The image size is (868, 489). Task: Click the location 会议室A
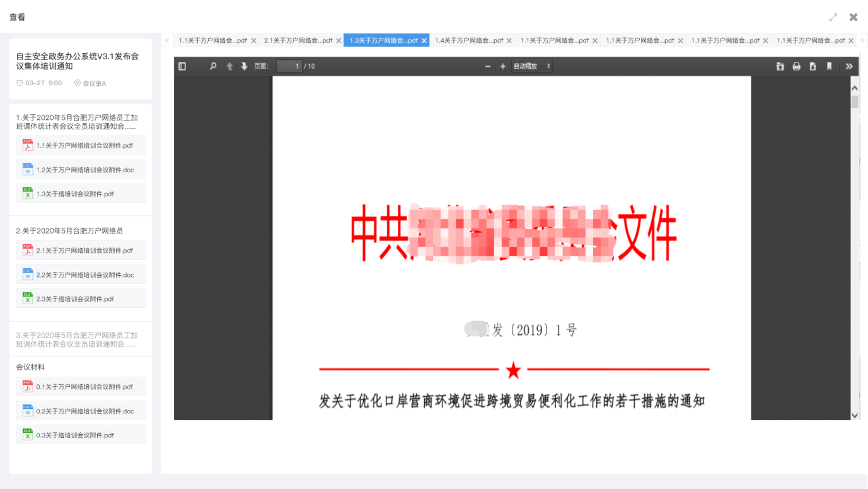coord(90,83)
